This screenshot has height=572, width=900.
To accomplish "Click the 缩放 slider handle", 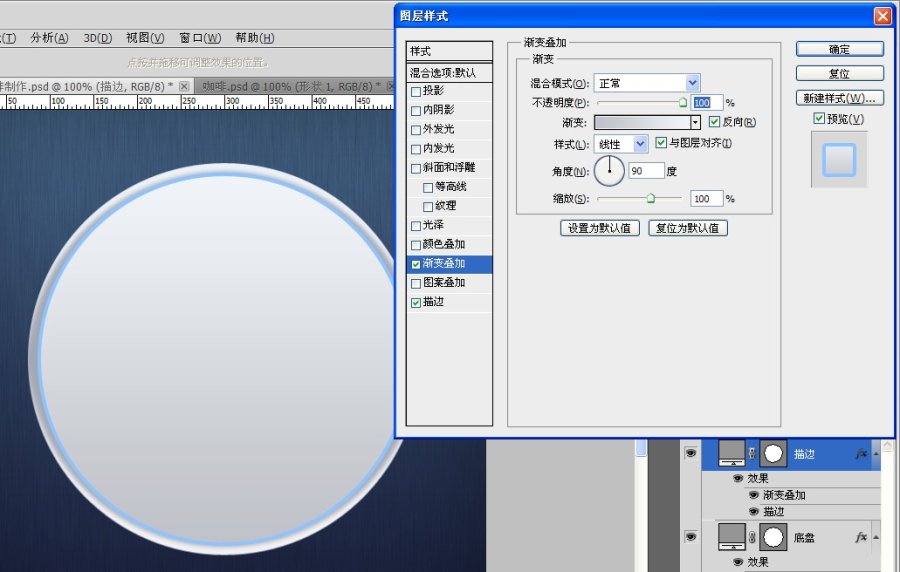I will 650,199.
